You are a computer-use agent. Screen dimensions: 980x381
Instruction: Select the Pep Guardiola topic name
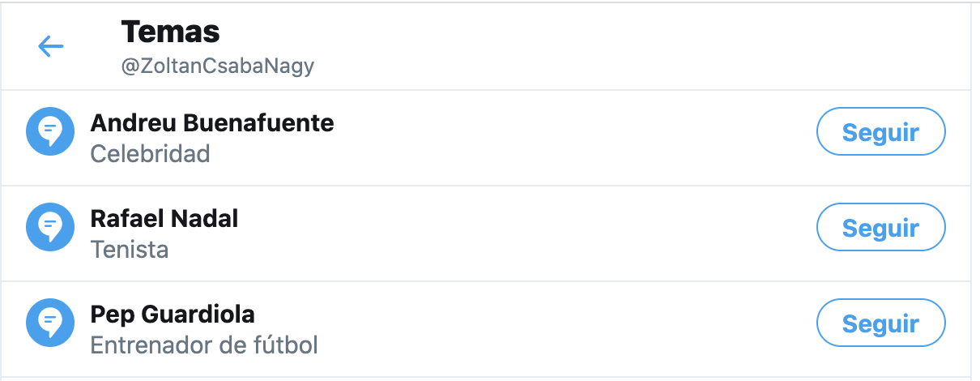tap(173, 315)
